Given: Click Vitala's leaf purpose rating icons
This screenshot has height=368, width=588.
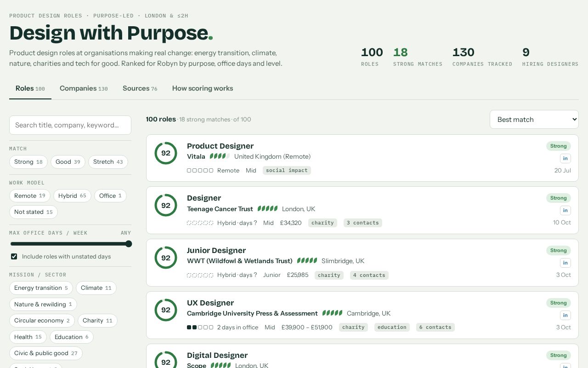Looking at the screenshot, I should click(220, 156).
